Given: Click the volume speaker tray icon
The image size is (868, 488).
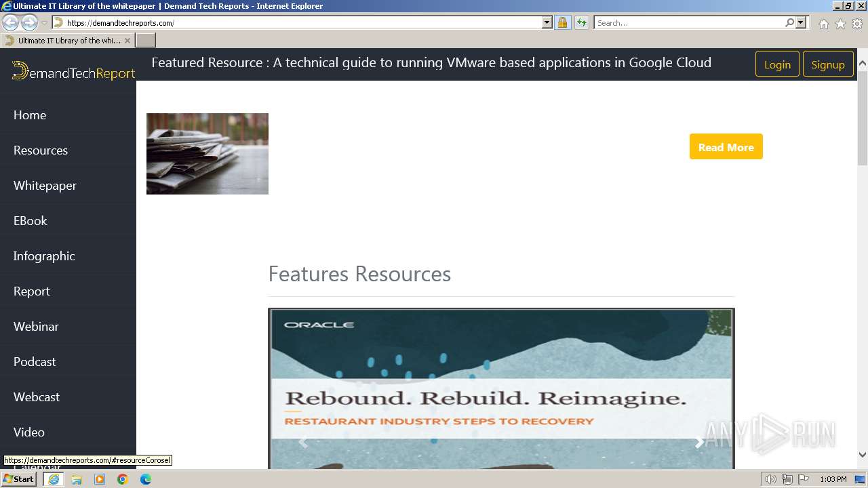Looking at the screenshot, I should coord(771,479).
